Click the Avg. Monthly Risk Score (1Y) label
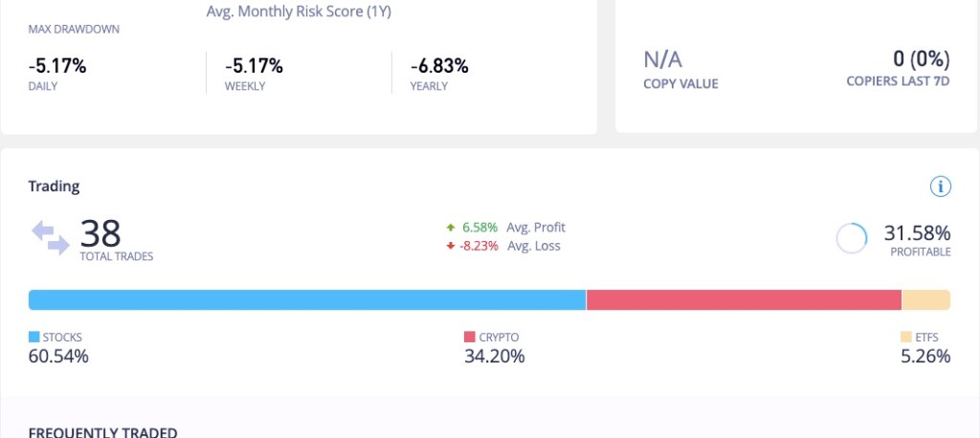 point(299,12)
